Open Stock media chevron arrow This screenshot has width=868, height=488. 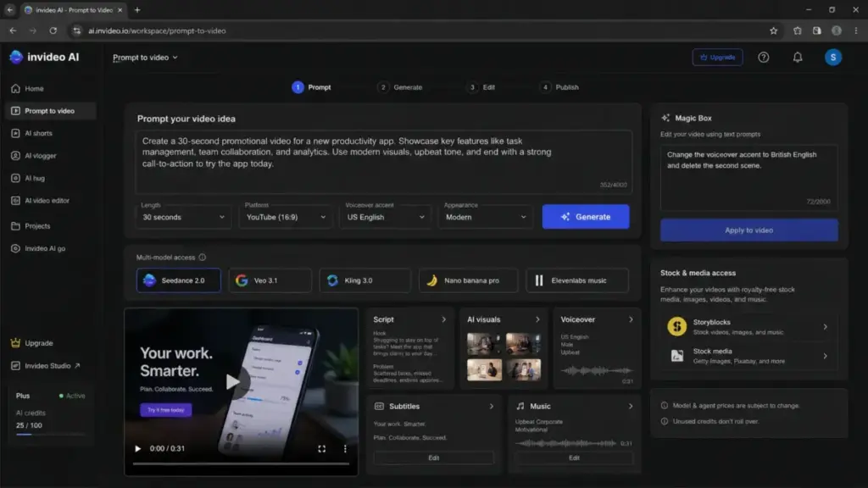(x=825, y=356)
